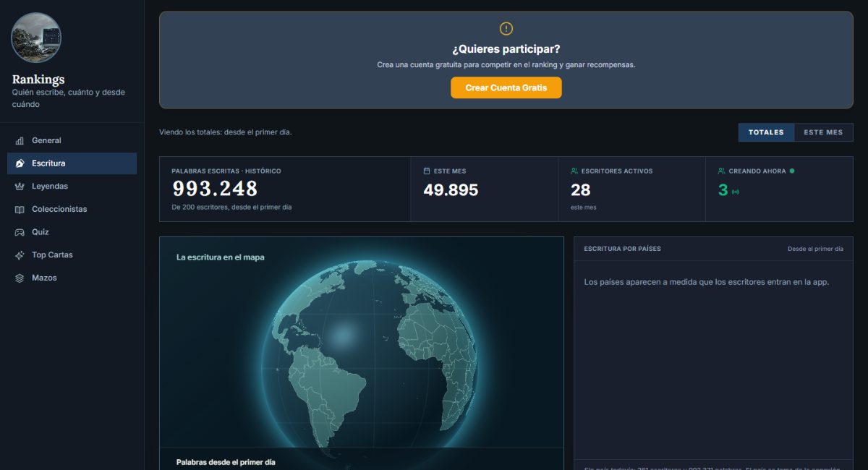
Task: Switch to the ESTE MES tab
Action: [823, 132]
